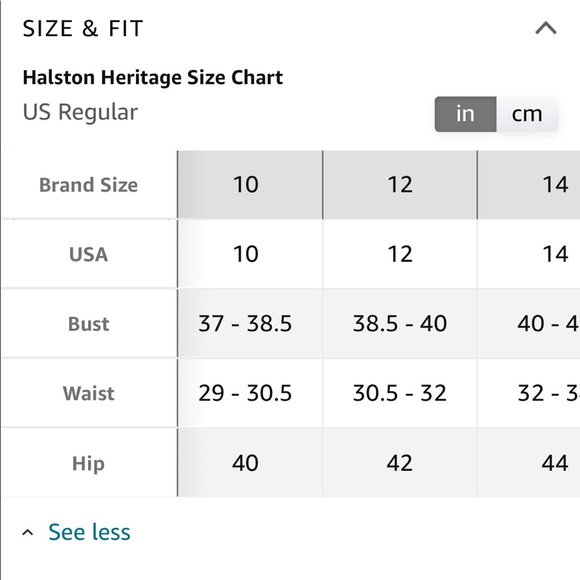Click the Waist row label
This screenshot has height=580, width=580.
pyautogui.click(x=89, y=393)
